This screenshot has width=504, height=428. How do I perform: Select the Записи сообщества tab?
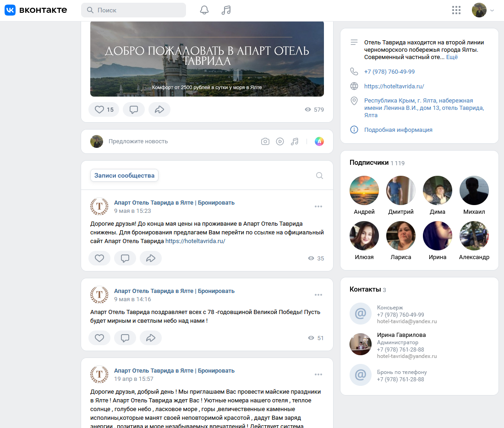124,176
